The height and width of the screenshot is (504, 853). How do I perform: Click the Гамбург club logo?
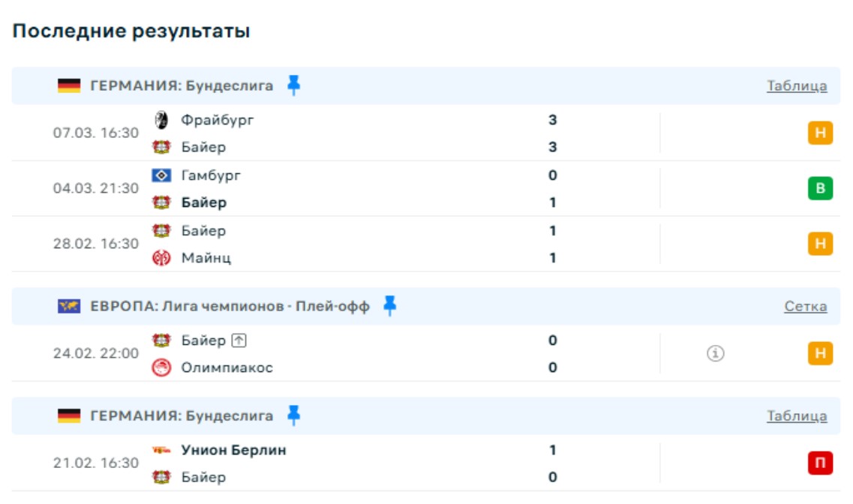[x=161, y=175]
